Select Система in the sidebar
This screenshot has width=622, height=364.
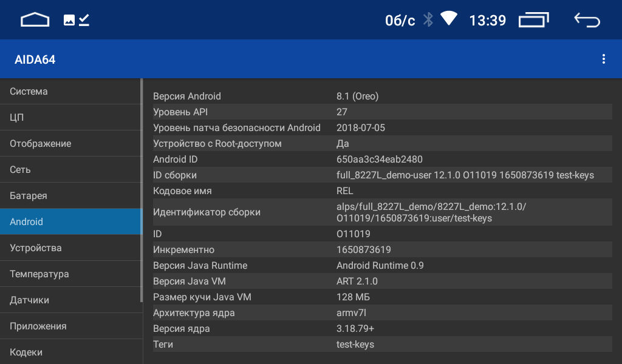pos(70,92)
